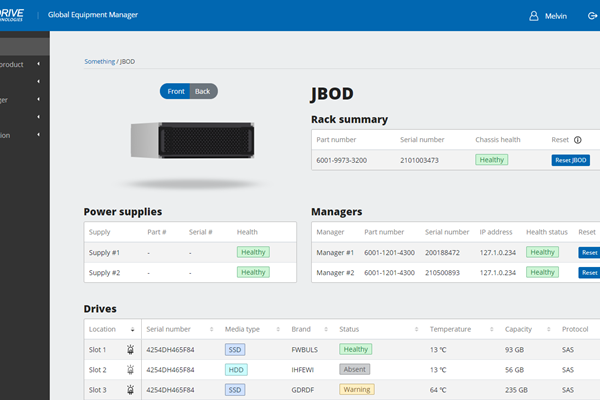Expand the unlabeled sidebar item below 'product'
The image size is (600, 400).
[38, 82]
